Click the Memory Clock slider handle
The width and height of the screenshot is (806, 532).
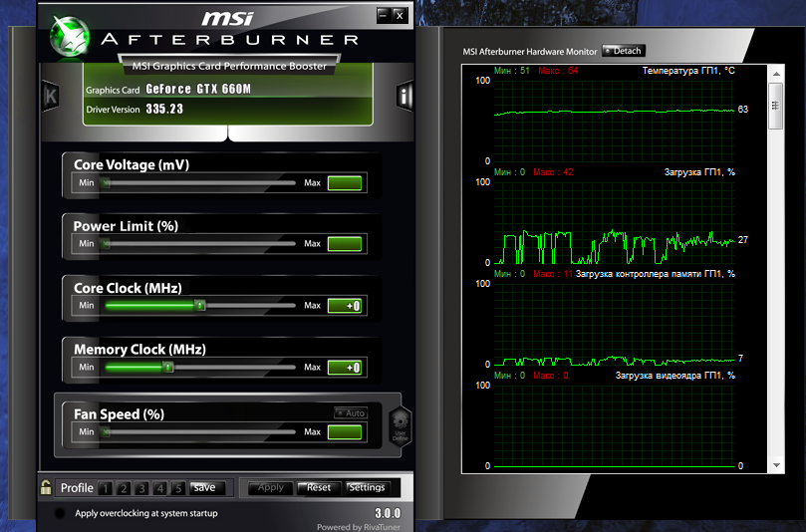(168, 368)
